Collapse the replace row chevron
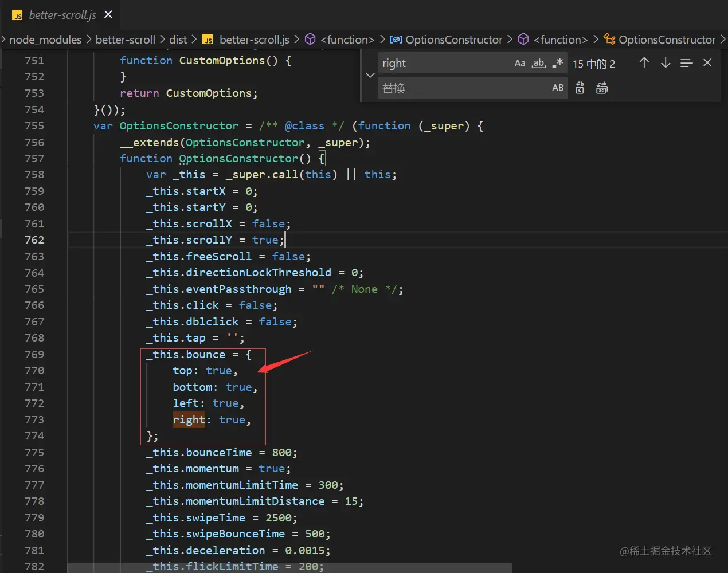This screenshot has width=728, height=573. [370, 75]
